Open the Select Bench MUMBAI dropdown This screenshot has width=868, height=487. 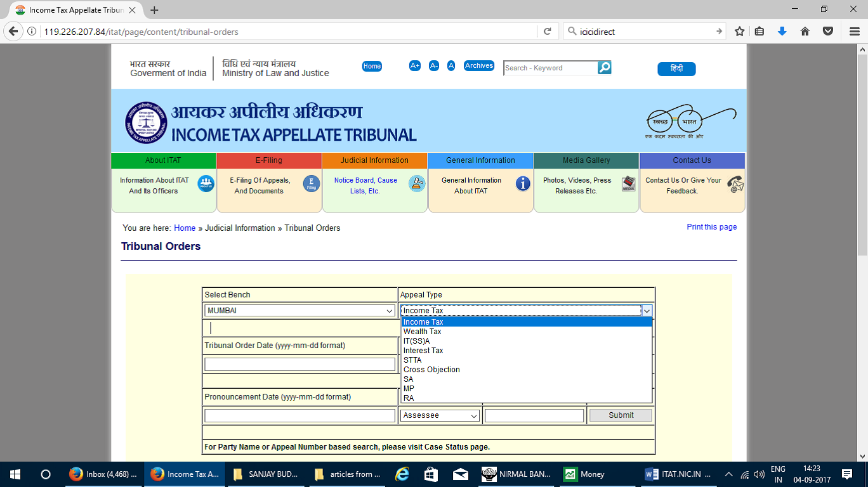[x=300, y=311]
